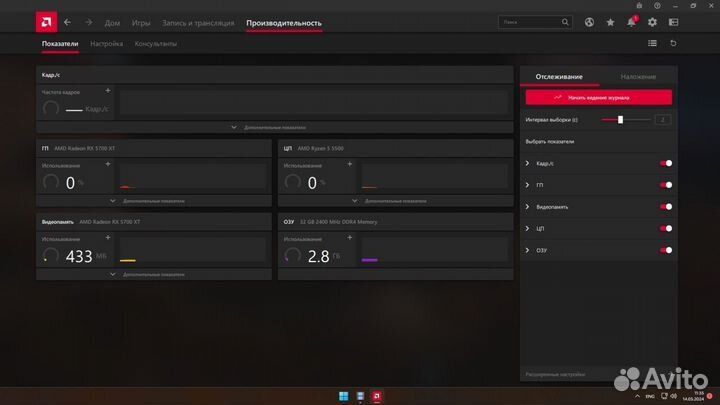Screen dimensions: 720x405
Task: Open Windows Start menu
Action: (x=343, y=396)
